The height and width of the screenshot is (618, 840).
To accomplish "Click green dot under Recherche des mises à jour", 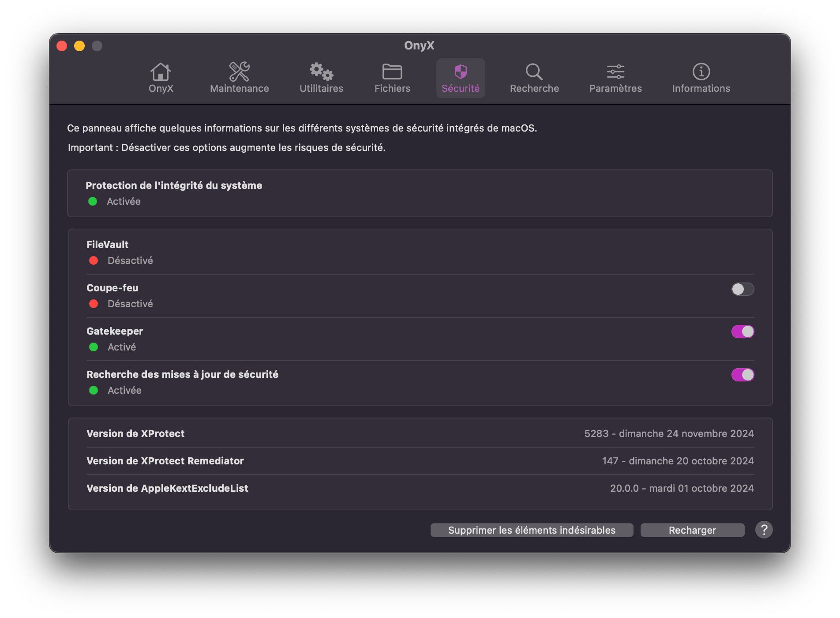I will click(x=94, y=390).
